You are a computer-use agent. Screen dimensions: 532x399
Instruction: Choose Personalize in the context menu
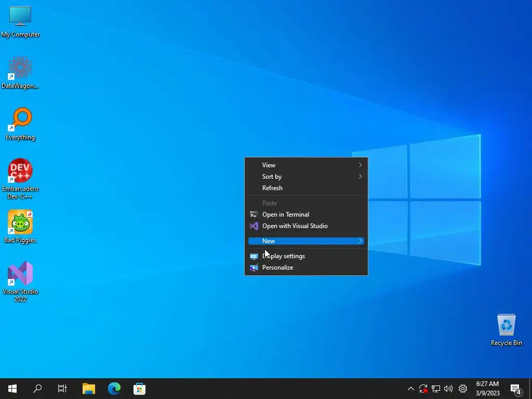pyautogui.click(x=306, y=268)
